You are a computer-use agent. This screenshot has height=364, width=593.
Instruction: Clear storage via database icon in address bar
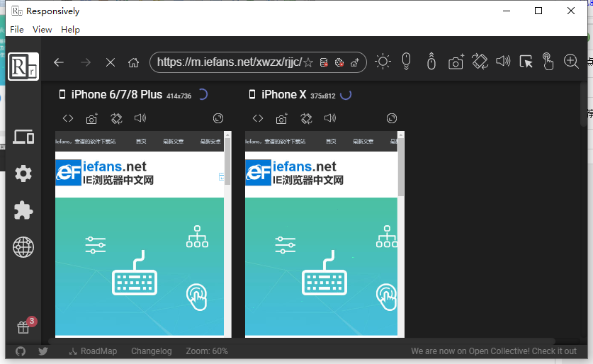click(x=324, y=62)
